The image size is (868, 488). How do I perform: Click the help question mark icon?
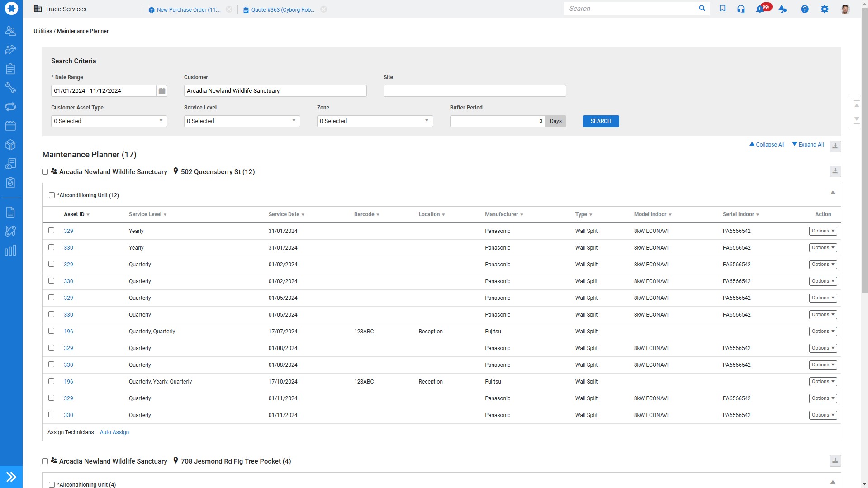[x=804, y=9]
